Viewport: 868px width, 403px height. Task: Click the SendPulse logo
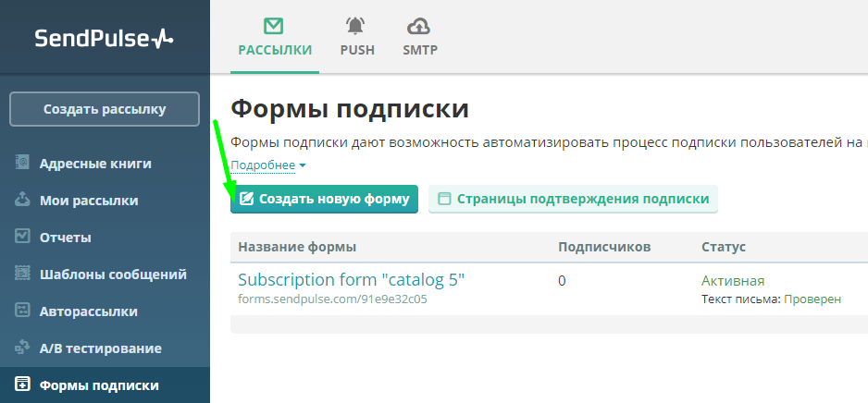click(104, 38)
